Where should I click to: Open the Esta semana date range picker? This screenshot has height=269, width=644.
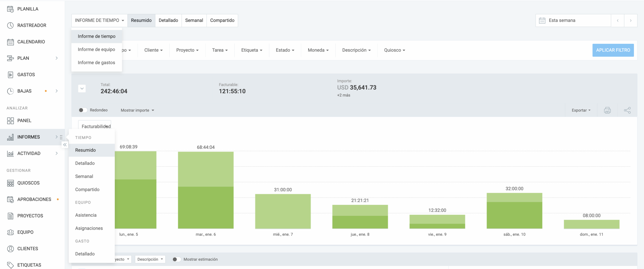point(573,20)
